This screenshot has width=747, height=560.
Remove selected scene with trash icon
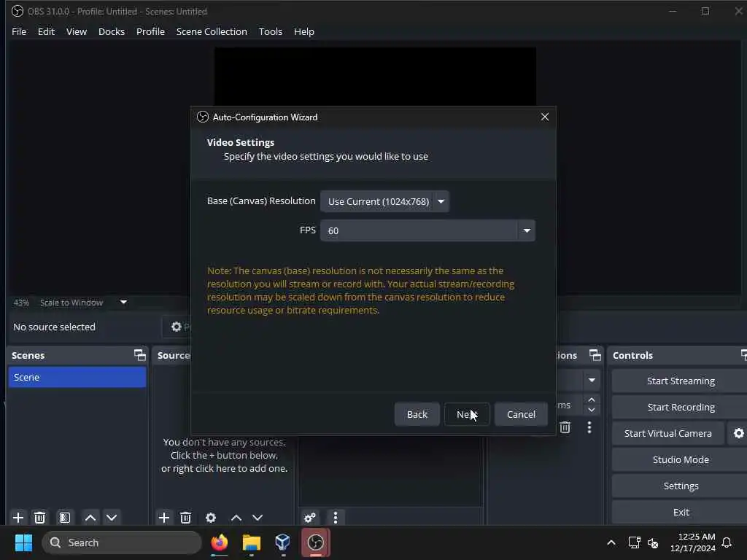tap(39, 518)
